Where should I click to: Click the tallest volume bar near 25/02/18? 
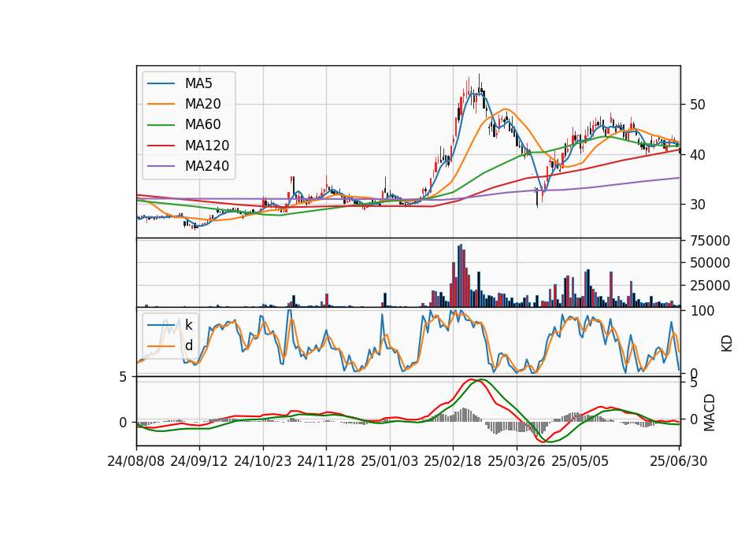461,275
